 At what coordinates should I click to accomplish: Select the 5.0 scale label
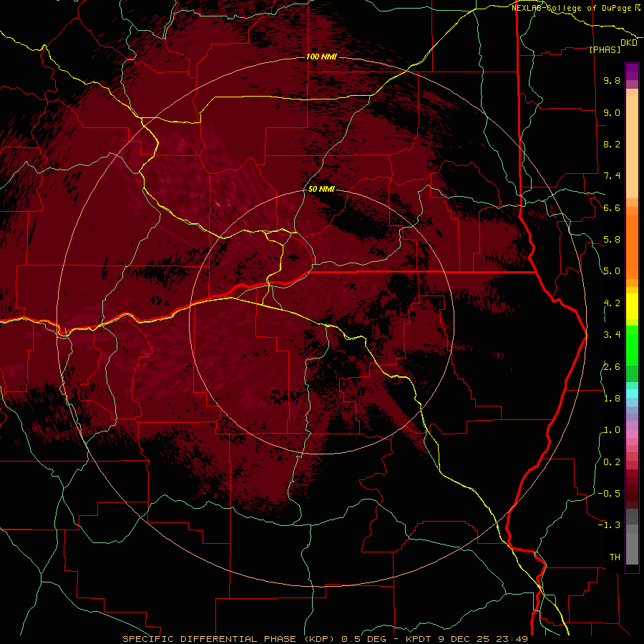pyautogui.click(x=612, y=271)
